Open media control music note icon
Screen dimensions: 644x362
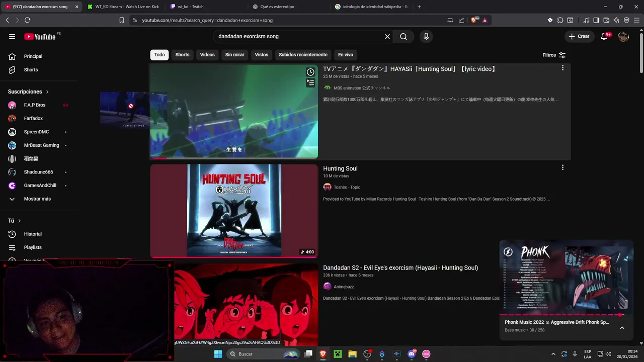click(x=586, y=20)
